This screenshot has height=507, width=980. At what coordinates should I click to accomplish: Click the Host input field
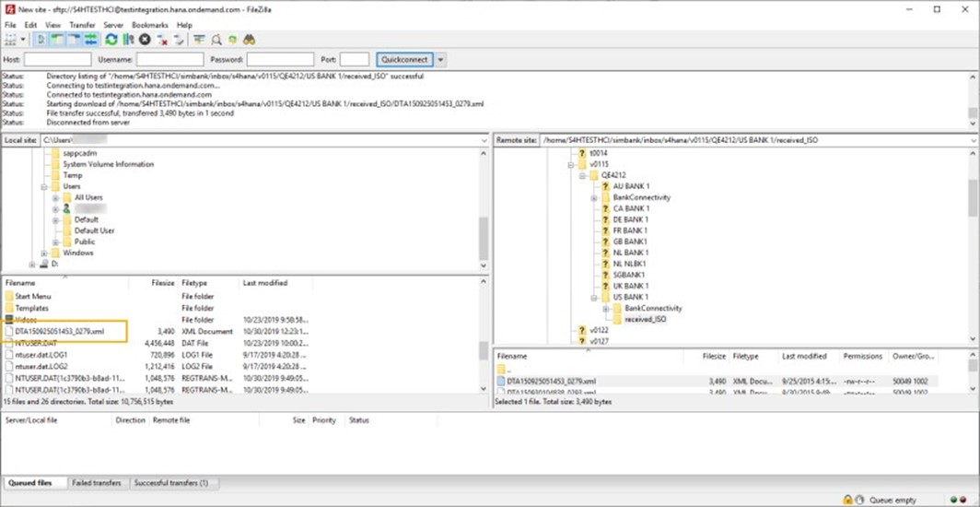[57, 60]
